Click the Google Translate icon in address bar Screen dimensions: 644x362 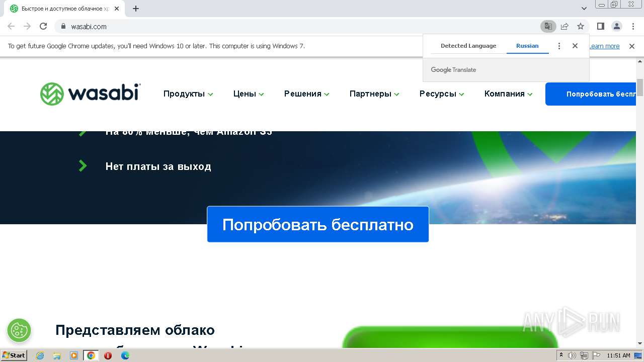[x=548, y=26]
